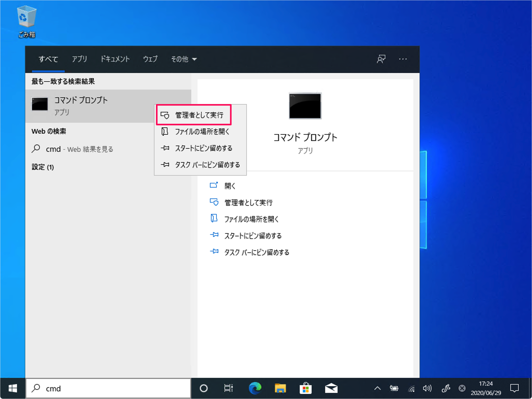Click タスク バーにピン留めする in right details pane
Screen dimensions: 532x399
tap(257, 252)
